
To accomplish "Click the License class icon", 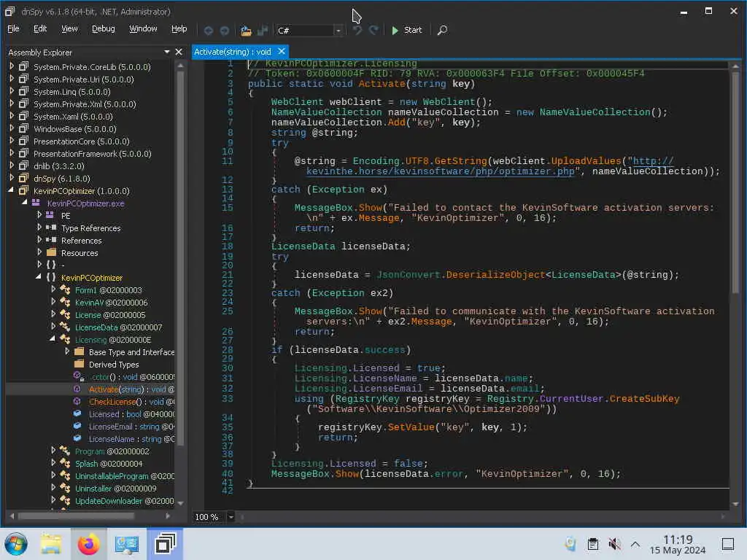I will tap(65, 314).
